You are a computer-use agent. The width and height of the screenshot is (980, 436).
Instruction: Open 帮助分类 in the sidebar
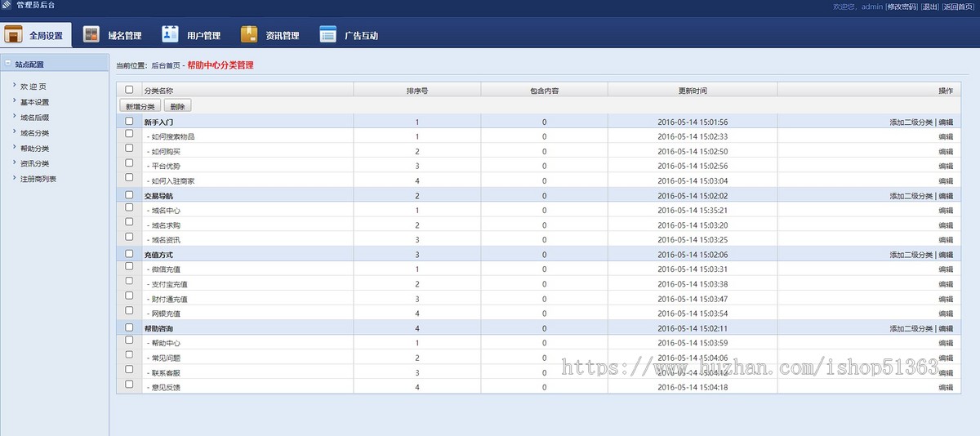point(34,148)
